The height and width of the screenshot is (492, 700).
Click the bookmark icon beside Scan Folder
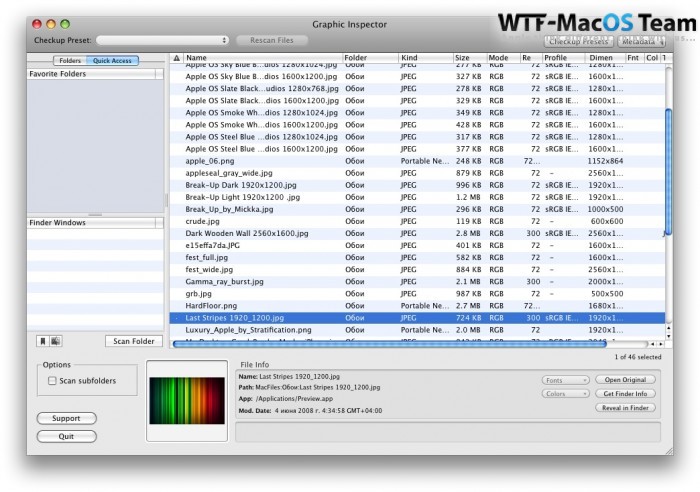[43, 341]
